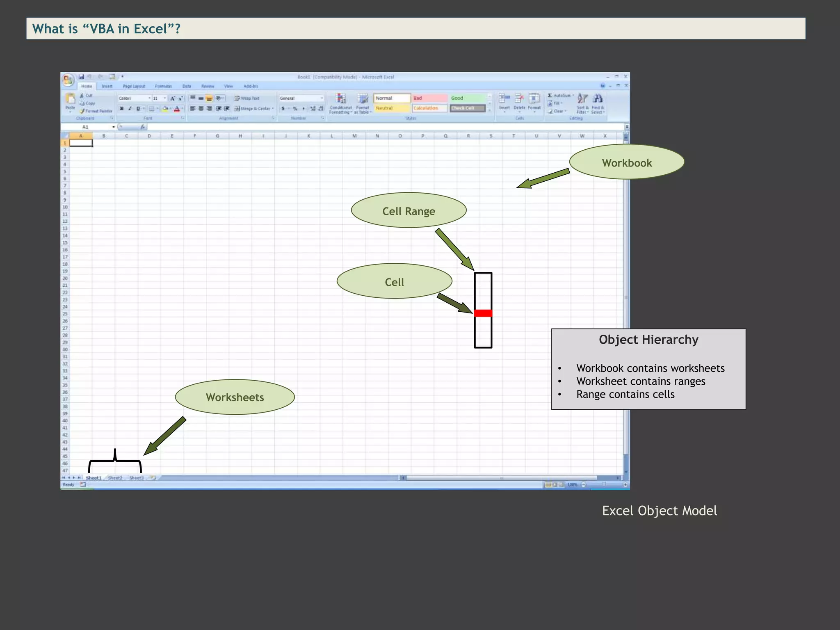Click the Accounting dollar format icon
Image resolution: width=840 pixels, height=630 pixels.
(x=283, y=109)
